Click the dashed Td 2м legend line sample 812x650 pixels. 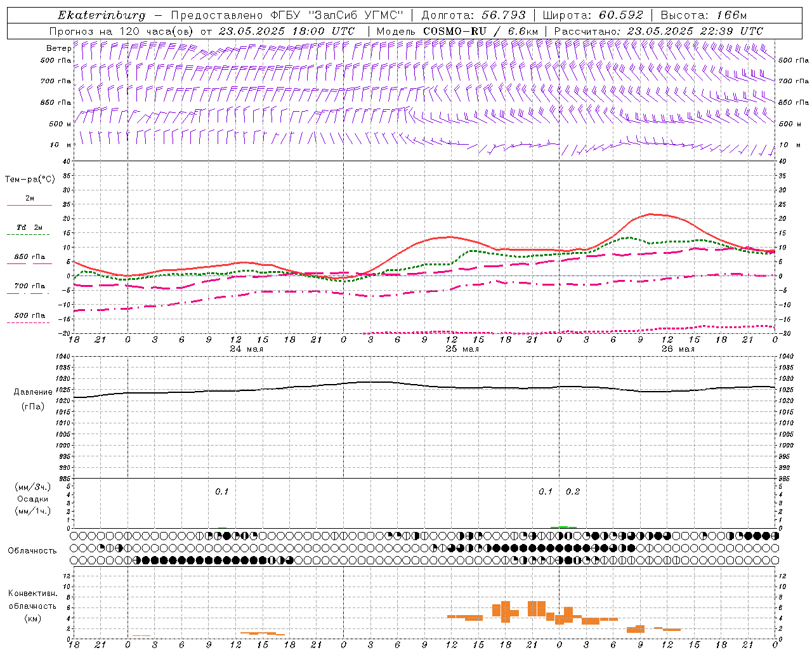point(28,235)
